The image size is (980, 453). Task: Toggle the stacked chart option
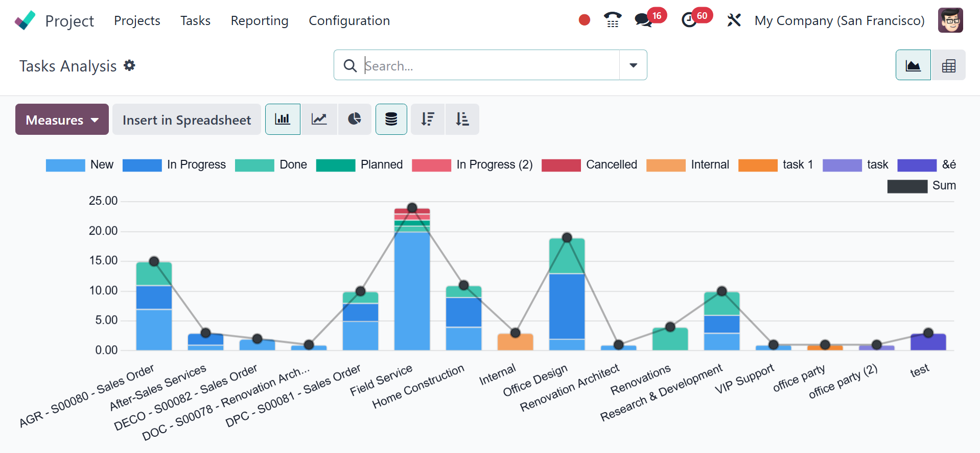391,120
